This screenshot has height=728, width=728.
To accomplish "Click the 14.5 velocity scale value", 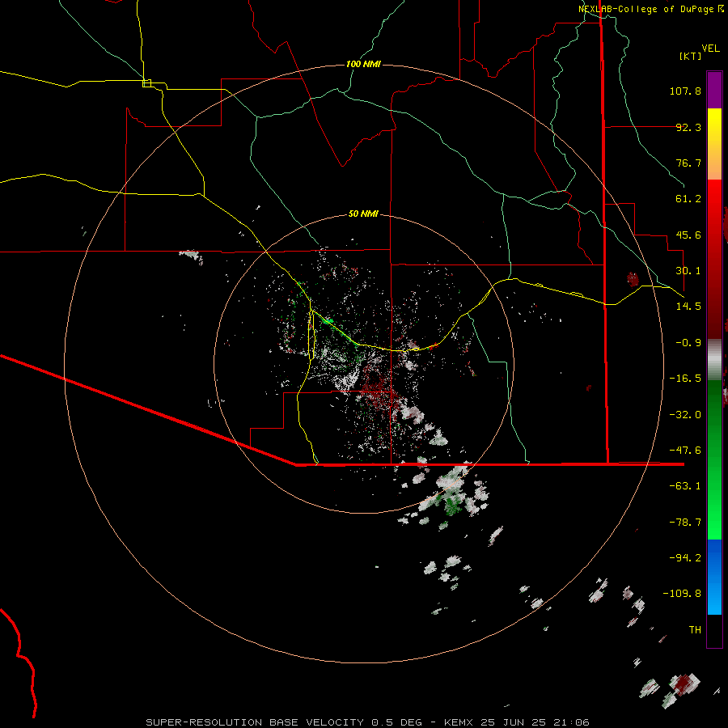I will coord(688,307).
